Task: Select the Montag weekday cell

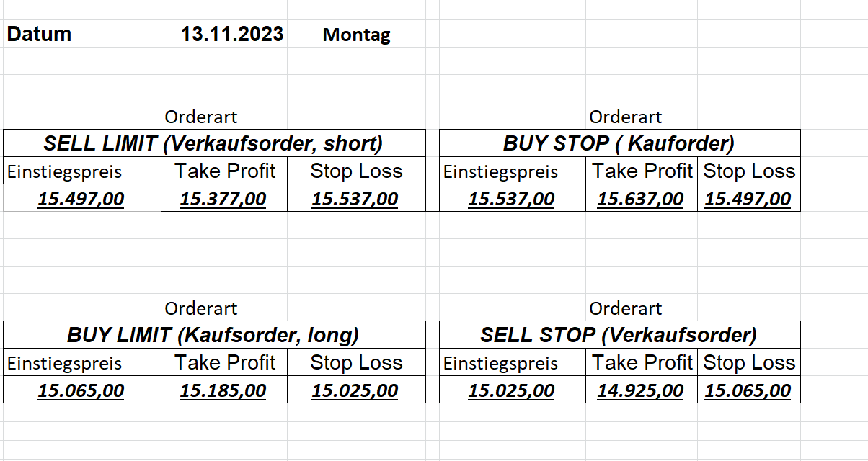Action: click(x=356, y=35)
